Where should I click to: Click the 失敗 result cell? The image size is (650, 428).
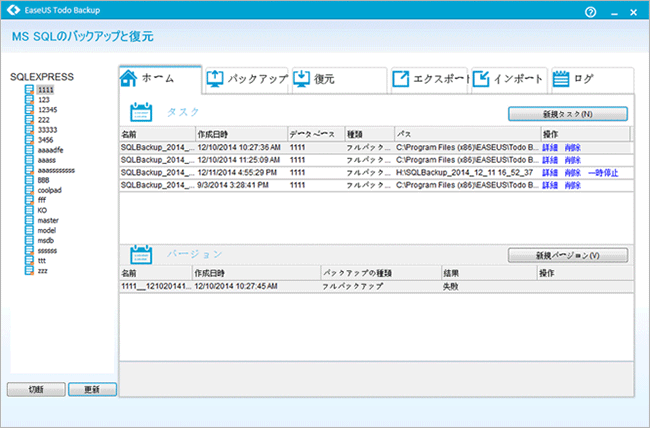coord(450,287)
